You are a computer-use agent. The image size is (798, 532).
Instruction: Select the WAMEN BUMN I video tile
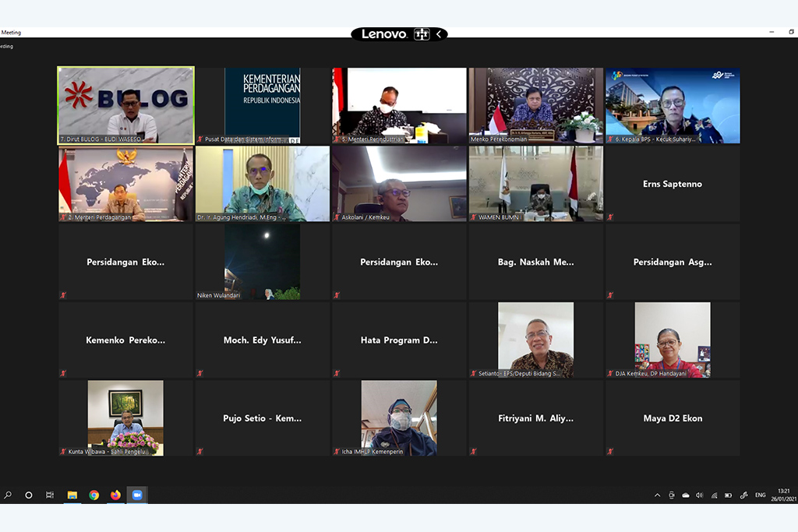(536, 184)
